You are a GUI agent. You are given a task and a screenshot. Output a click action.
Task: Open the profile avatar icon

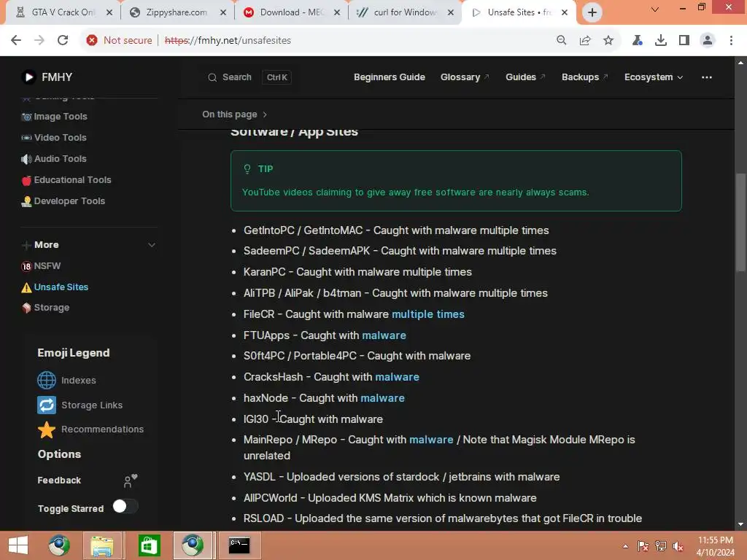(x=708, y=41)
